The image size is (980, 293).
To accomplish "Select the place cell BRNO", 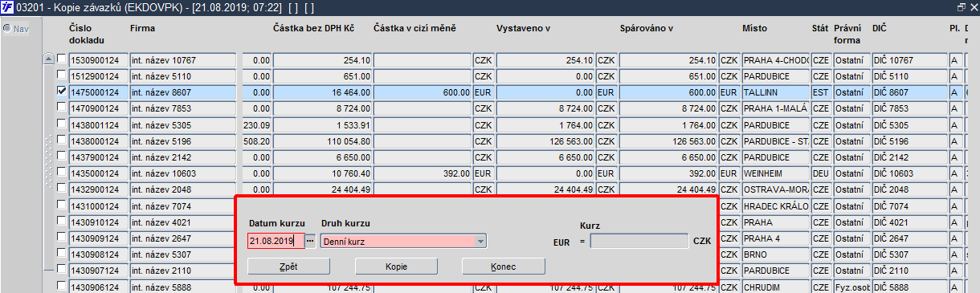I will point(774,255).
